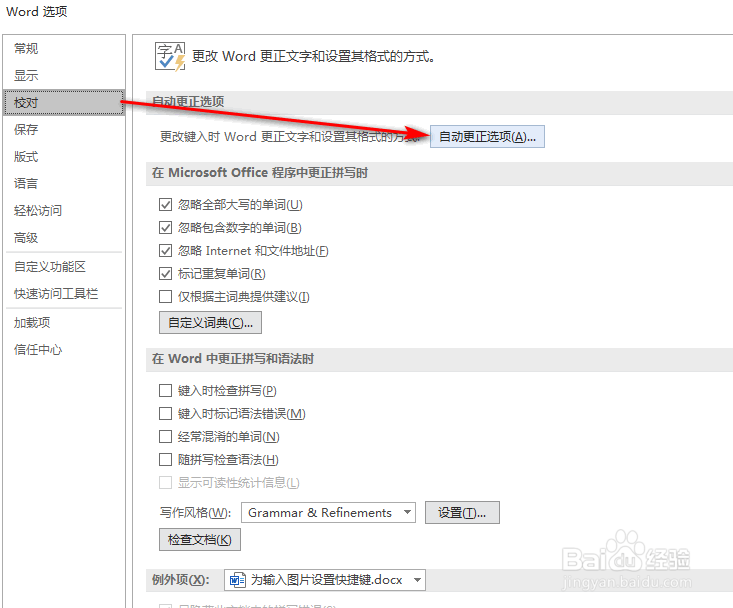Open the 自定义词典(C)... dialog
This screenshot has width=733, height=608.
coord(210,323)
